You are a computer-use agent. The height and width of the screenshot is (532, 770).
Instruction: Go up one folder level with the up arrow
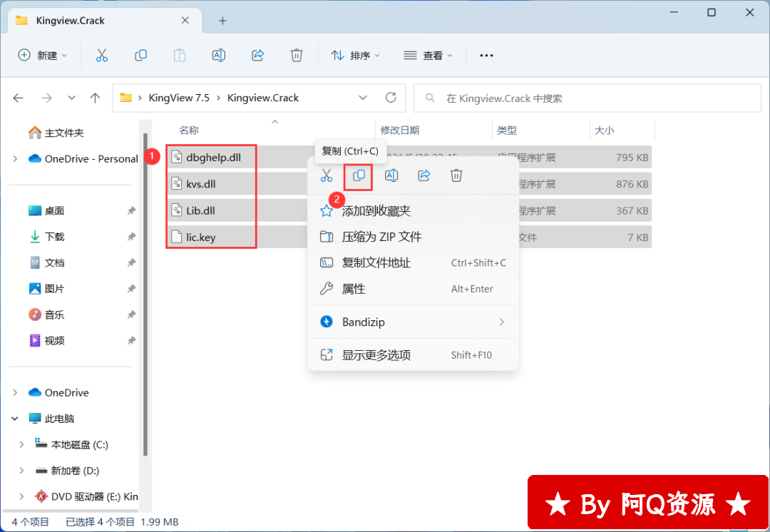(96, 98)
